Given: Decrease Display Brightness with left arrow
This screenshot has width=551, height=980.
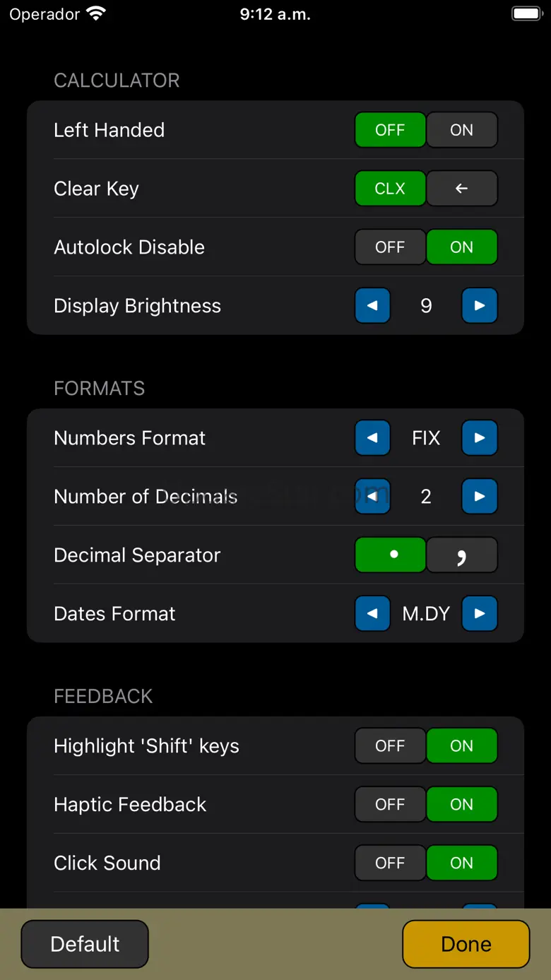Looking at the screenshot, I should tap(372, 306).
